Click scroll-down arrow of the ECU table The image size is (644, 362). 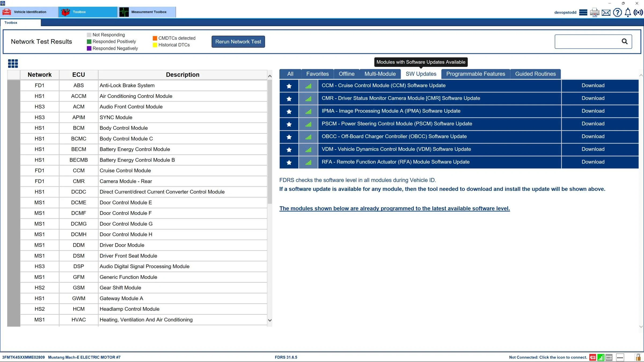pyautogui.click(x=270, y=320)
